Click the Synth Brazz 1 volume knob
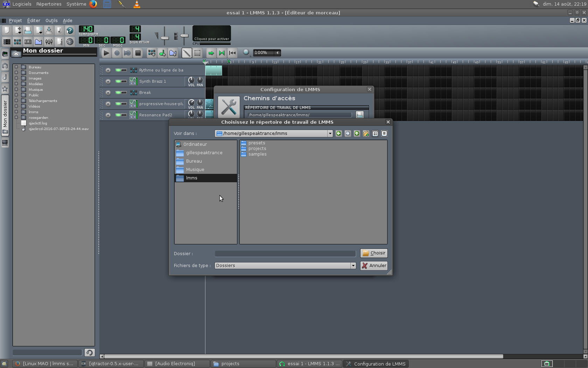The width and height of the screenshot is (588, 368). [191, 80]
